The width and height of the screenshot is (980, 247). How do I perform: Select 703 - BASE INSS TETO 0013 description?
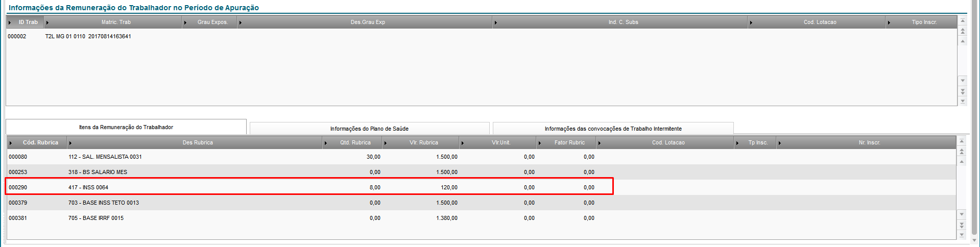click(x=104, y=203)
